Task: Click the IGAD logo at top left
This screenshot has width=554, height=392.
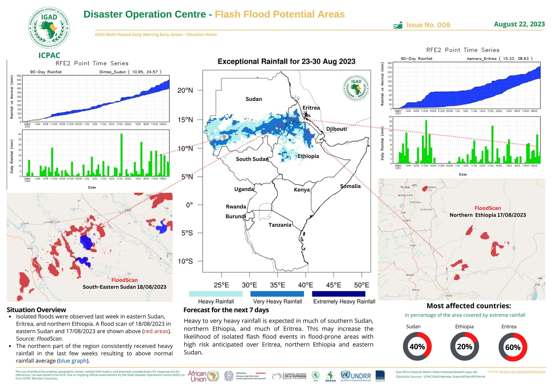Action: tap(49, 28)
